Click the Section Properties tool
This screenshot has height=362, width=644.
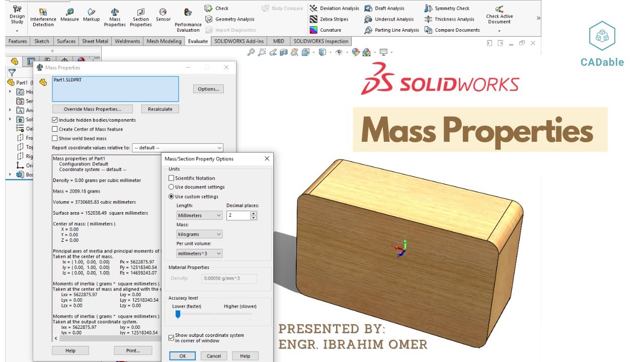pyautogui.click(x=140, y=15)
